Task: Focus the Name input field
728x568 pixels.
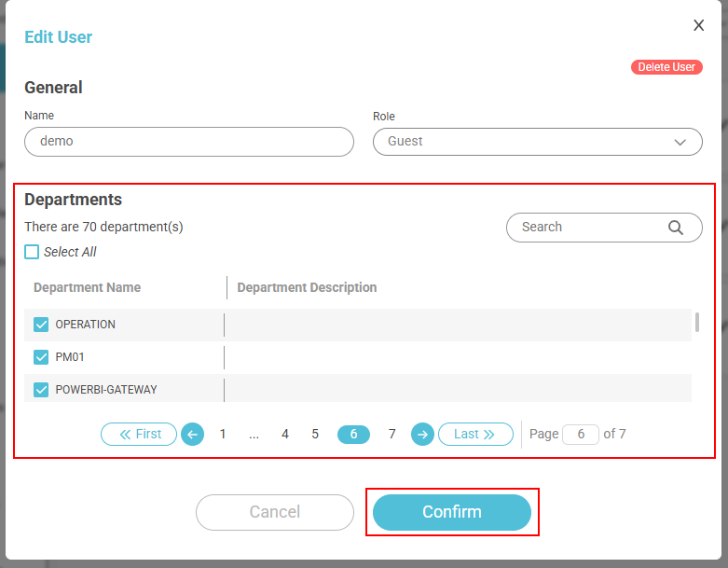Action: tap(189, 142)
